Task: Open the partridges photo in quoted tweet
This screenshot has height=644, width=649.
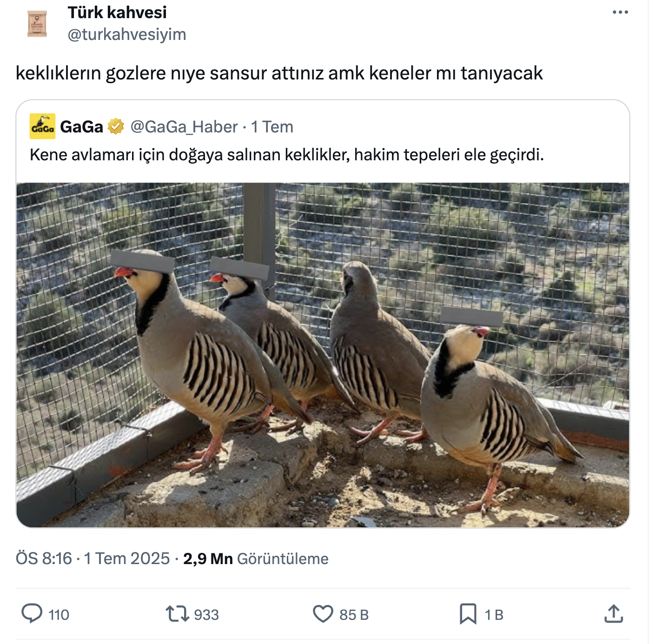Action: (x=323, y=355)
